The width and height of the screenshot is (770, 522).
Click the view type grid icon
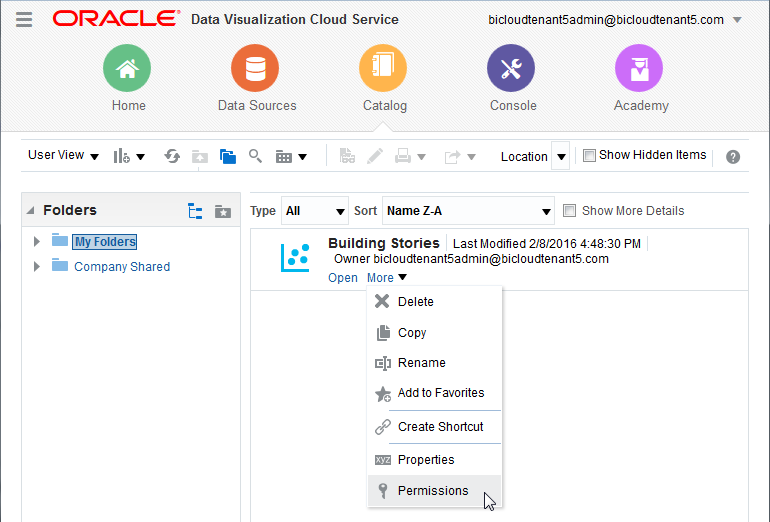[x=283, y=157]
